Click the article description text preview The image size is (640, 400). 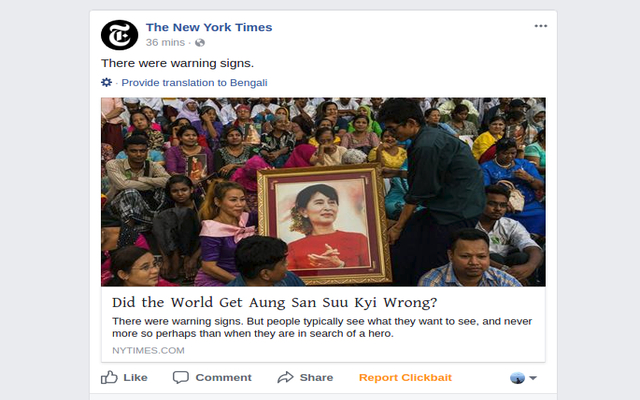(322, 327)
